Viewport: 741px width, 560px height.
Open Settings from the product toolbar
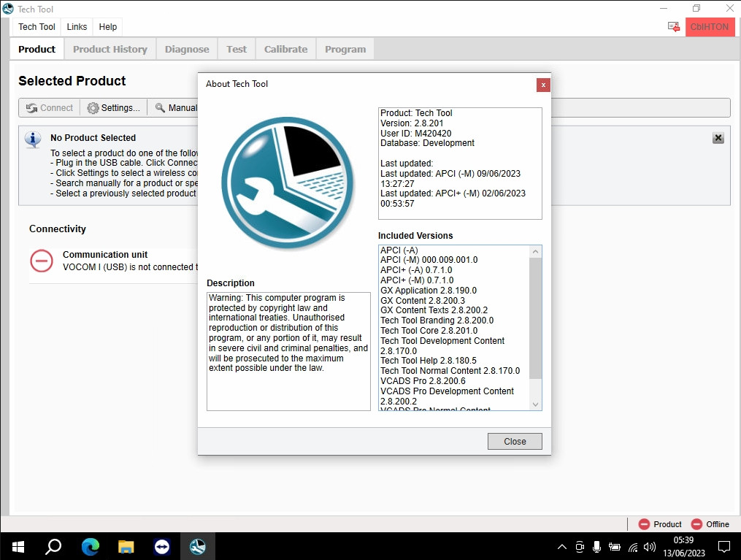114,108
